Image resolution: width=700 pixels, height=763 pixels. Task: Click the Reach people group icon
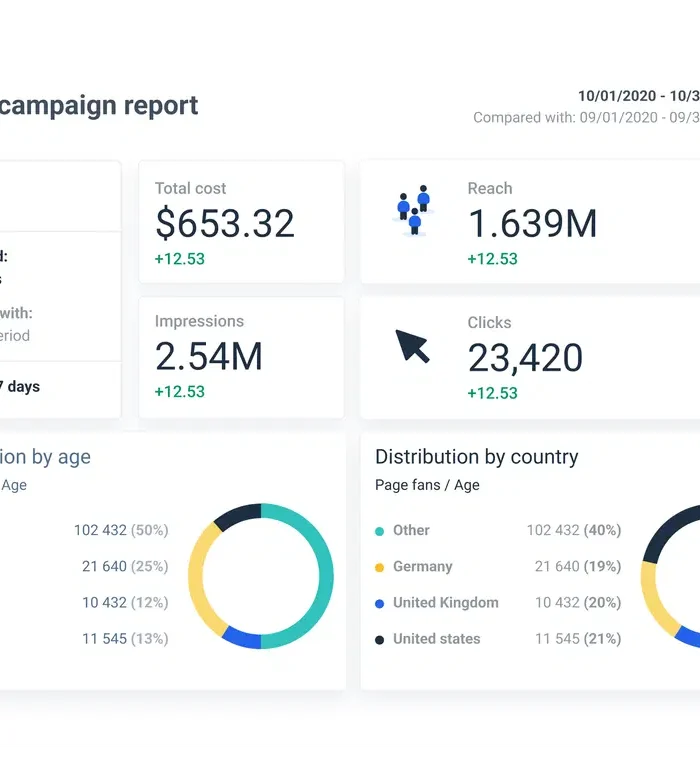[413, 210]
